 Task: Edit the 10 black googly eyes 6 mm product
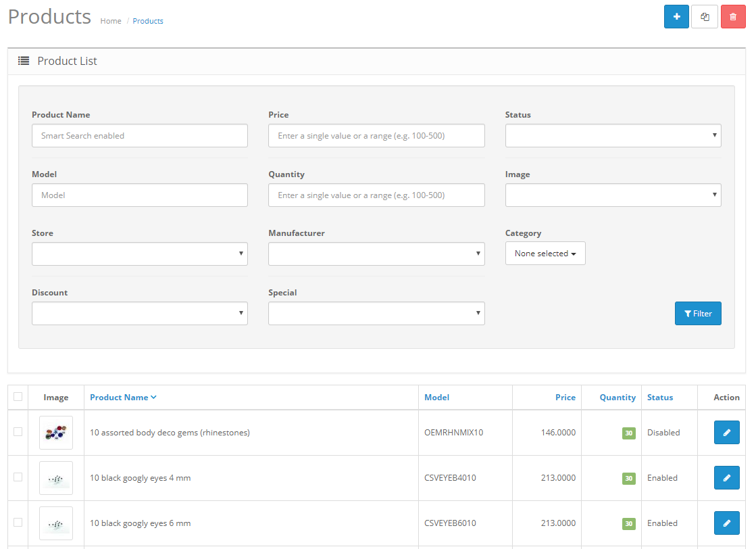(x=726, y=523)
